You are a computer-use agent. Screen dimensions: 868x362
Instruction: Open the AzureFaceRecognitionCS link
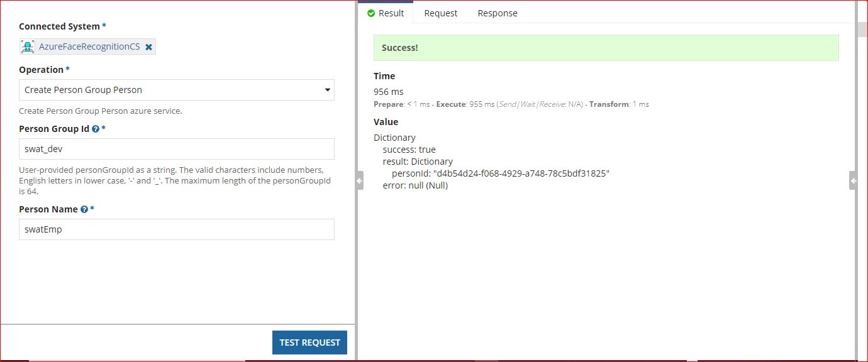tap(89, 47)
